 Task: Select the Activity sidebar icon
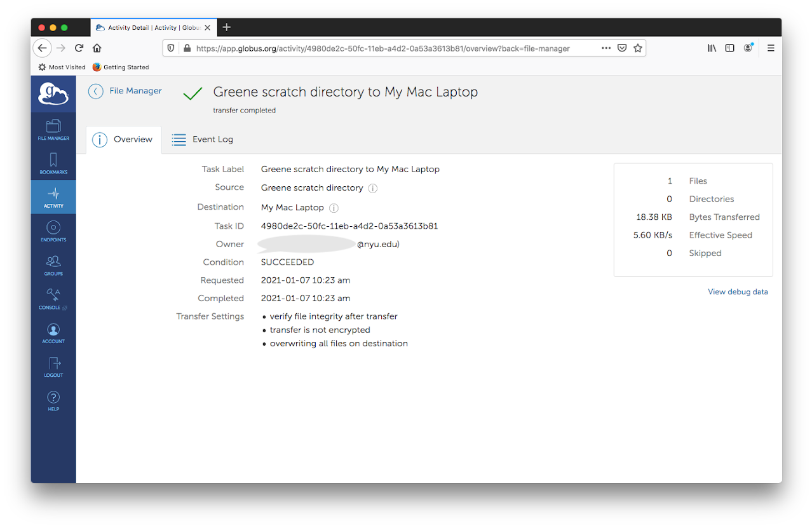53,197
